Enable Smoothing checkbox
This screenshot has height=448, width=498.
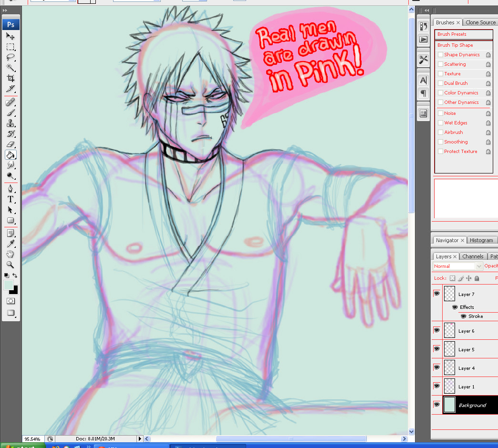[x=440, y=142]
